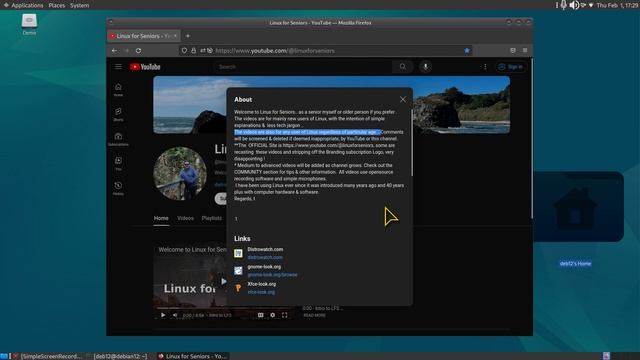Open deb12's Home desktop folder
Viewport: 640px width, 360px height.
[x=575, y=220]
